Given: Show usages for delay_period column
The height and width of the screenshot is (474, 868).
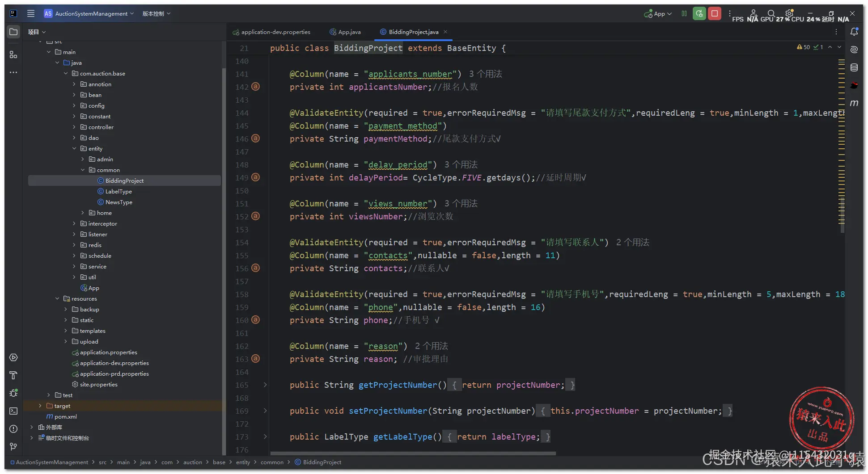Looking at the screenshot, I should (x=461, y=164).
